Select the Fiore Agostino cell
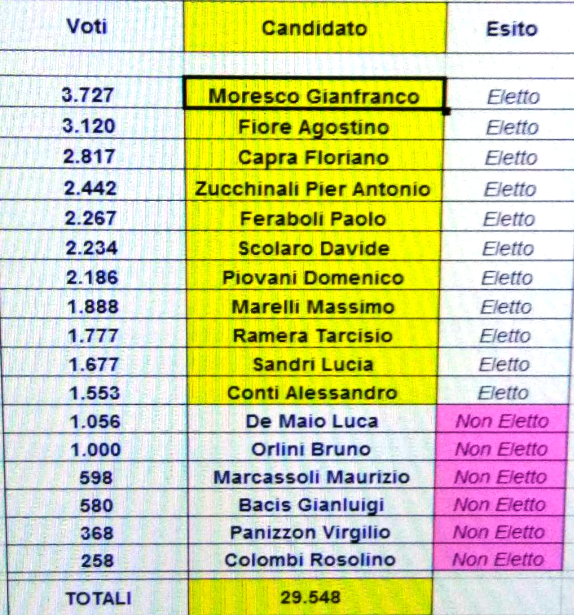 [314, 125]
